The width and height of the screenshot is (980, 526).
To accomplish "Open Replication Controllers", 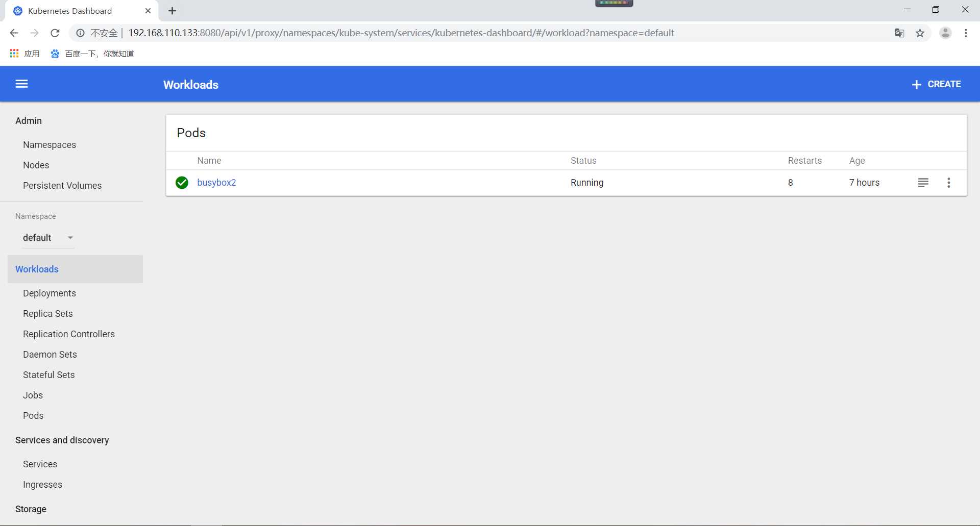I will [69, 334].
